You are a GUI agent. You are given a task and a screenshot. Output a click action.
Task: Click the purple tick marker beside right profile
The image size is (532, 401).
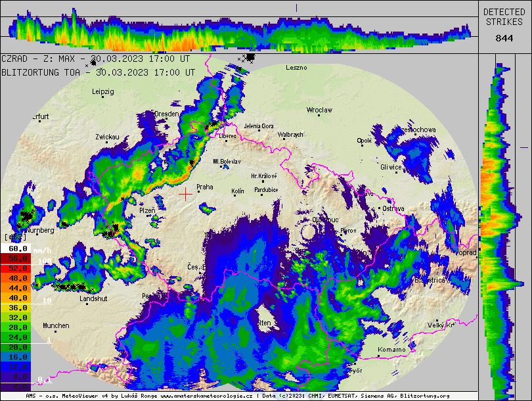(x=523, y=147)
